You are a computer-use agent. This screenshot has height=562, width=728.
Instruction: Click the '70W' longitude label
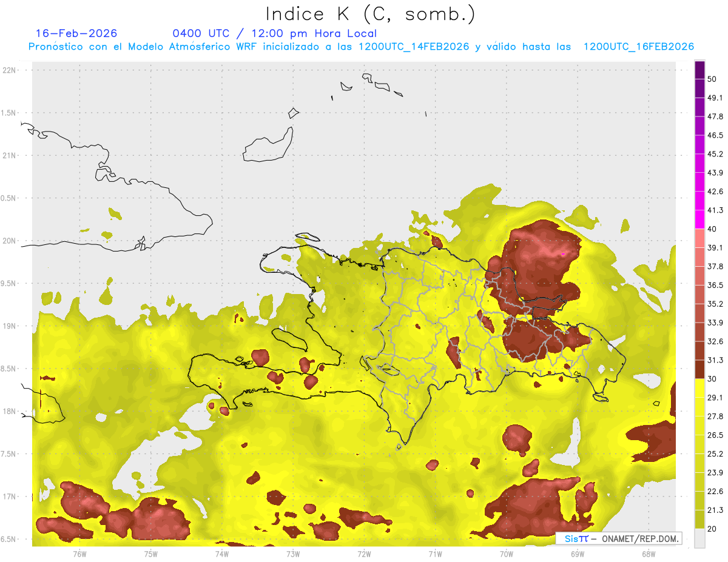coord(507,554)
